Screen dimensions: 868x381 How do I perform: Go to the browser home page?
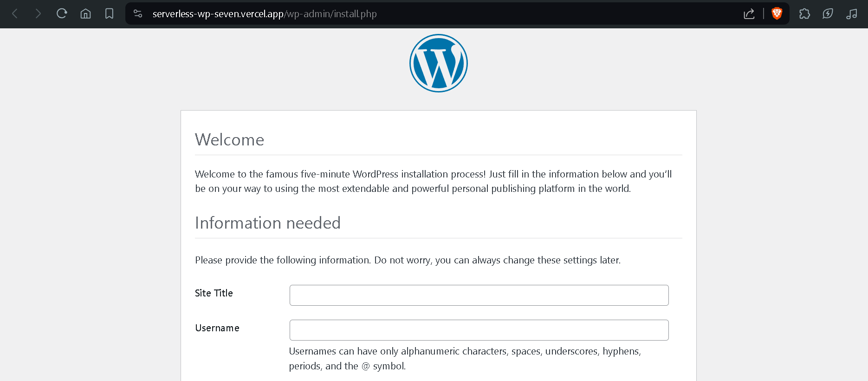(x=85, y=14)
